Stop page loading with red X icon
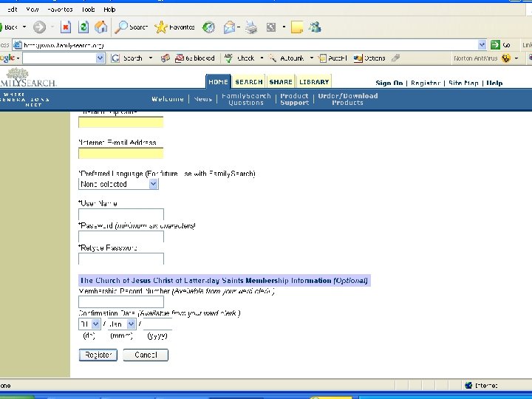The height and width of the screenshot is (399, 532). click(x=66, y=27)
